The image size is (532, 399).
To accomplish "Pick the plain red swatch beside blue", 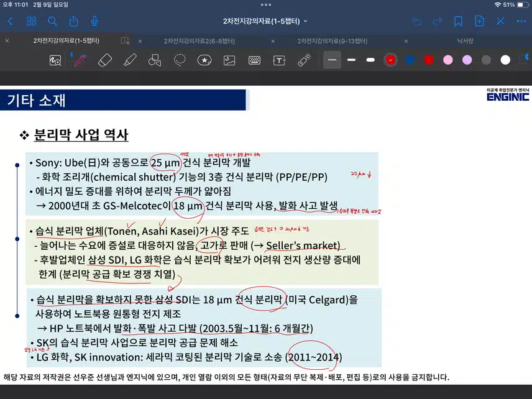I will click(x=429, y=60).
